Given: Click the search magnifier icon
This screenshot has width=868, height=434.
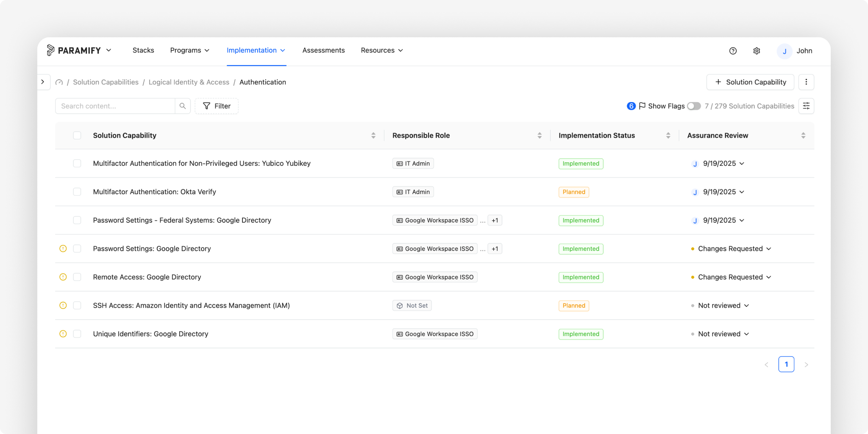Looking at the screenshot, I should (183, 106).
